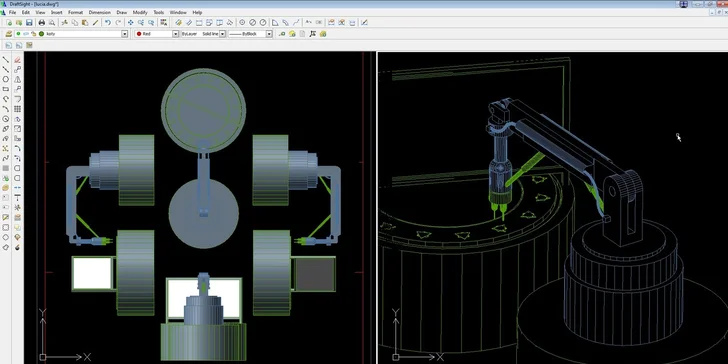Viewport: 728px width, 364px height.
Task: Open the Red line color dropdown
Action: tap(176, 34)
